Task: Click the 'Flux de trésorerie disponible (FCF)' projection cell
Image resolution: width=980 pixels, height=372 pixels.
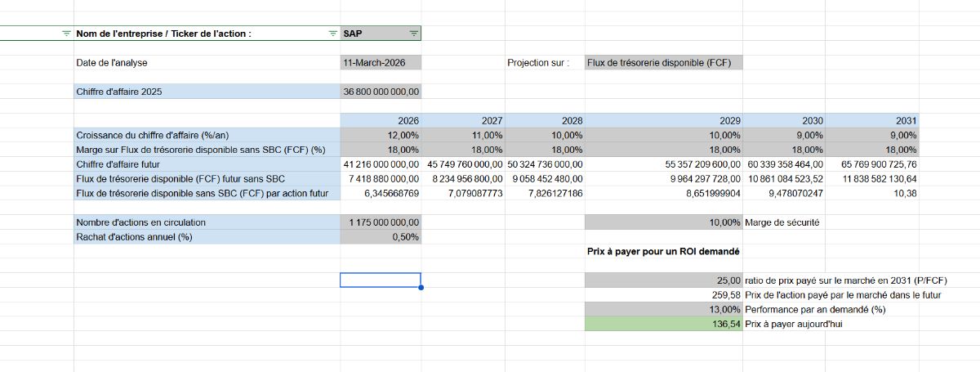Action: [x=664, y=63]
